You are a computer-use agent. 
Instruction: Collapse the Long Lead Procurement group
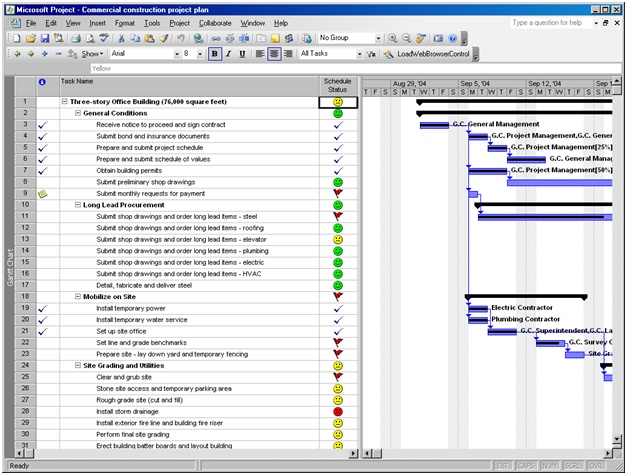click(78, 205)
